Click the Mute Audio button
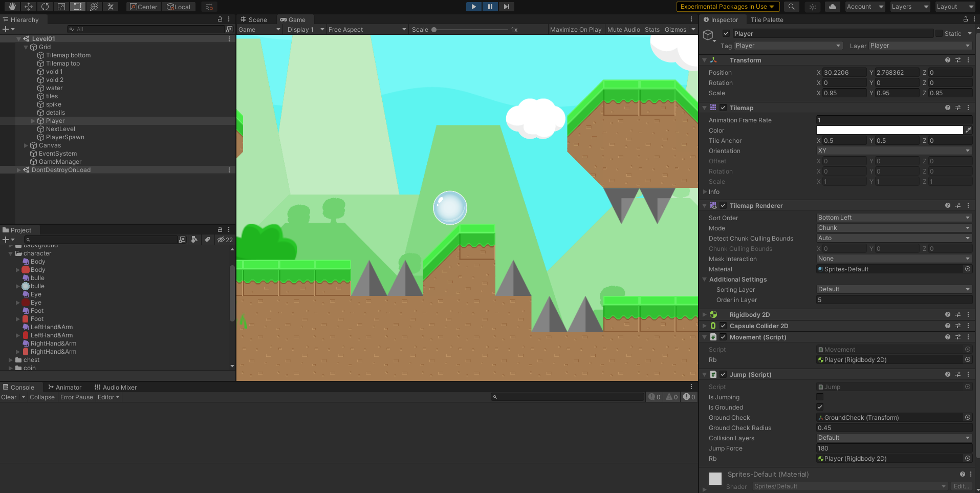980x493 pixels. pos(623,30)
